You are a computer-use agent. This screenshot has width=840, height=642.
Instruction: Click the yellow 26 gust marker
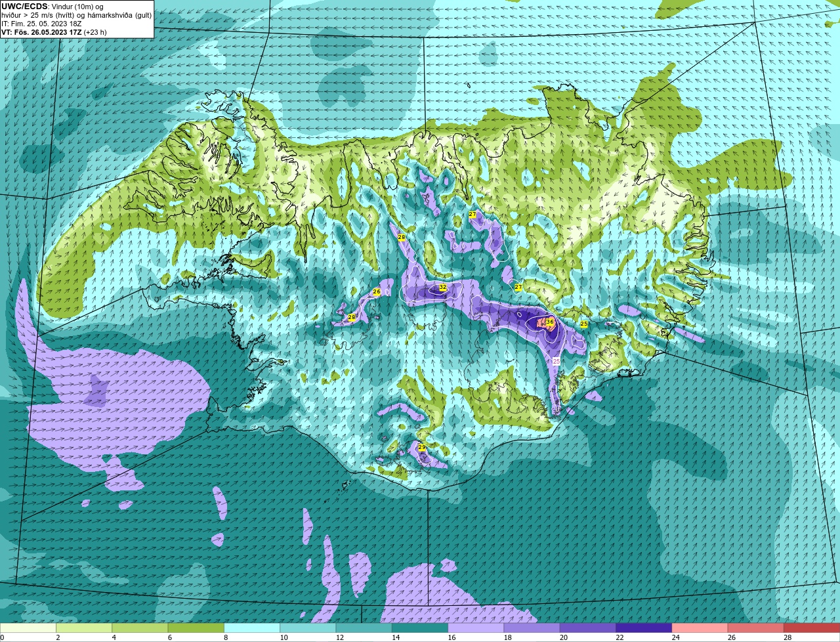(377, 292)
